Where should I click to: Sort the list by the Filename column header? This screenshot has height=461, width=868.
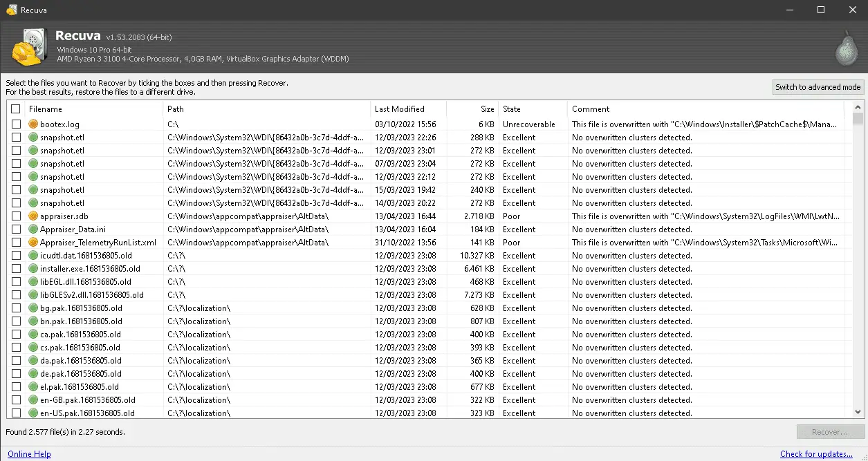(x=94, y=109)
